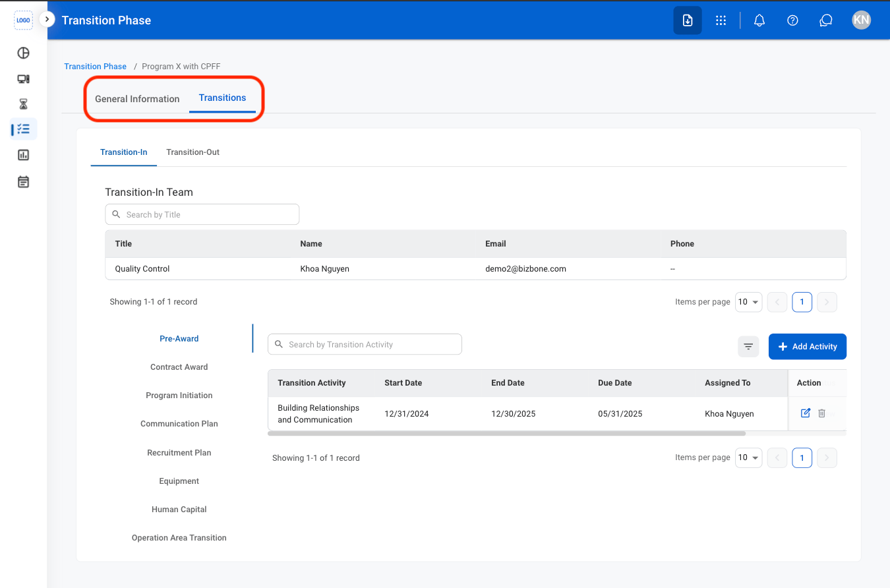Click the Phone column header
890x588 pixels.
pyautogui.click(x=682, y=244)
